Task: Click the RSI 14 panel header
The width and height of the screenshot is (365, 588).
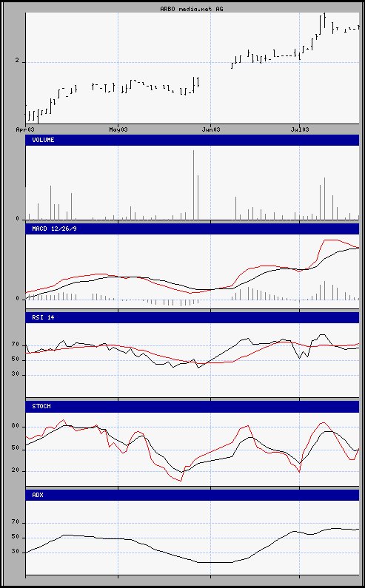Action: [192, 317]
